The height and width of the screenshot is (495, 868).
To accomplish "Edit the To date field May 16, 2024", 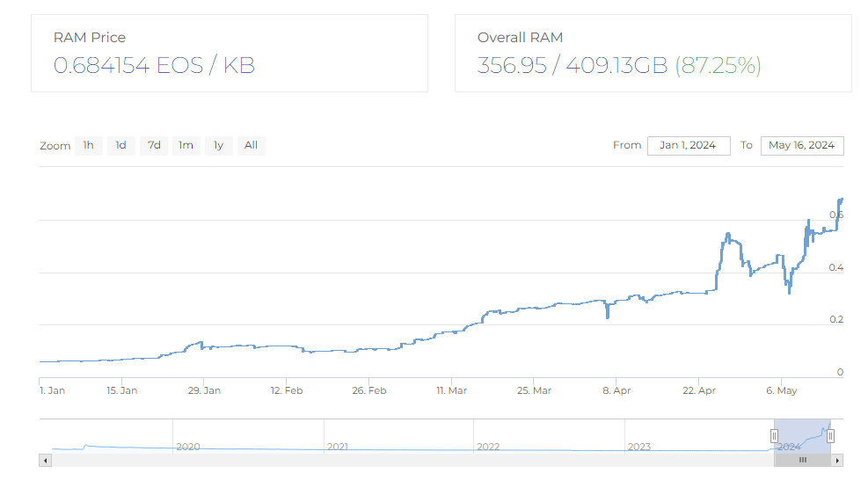I will tap(802, 146).
